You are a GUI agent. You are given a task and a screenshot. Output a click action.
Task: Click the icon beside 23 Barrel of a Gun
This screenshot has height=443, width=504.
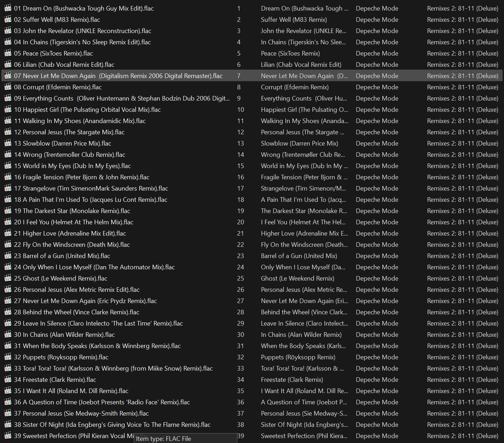8,256
